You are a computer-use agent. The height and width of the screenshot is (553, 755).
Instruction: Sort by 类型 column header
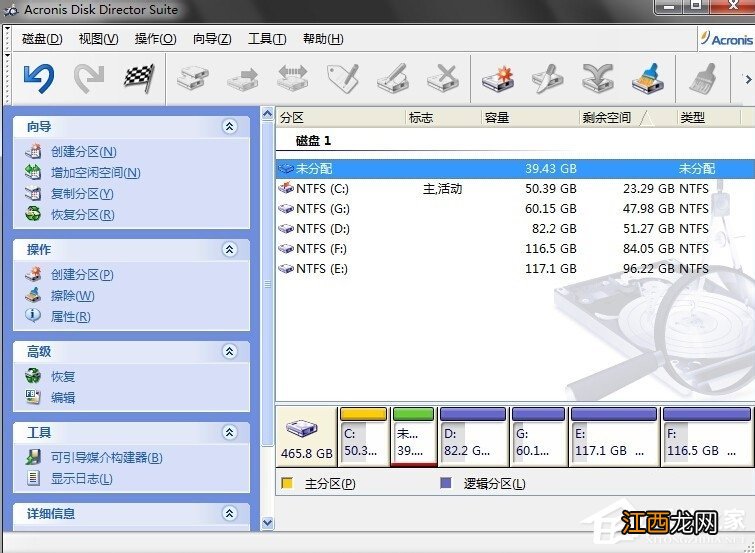click(708, 118)
